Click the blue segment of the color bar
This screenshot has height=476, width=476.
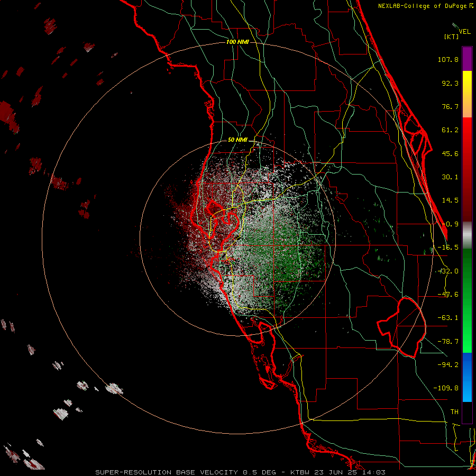(467, 377)
